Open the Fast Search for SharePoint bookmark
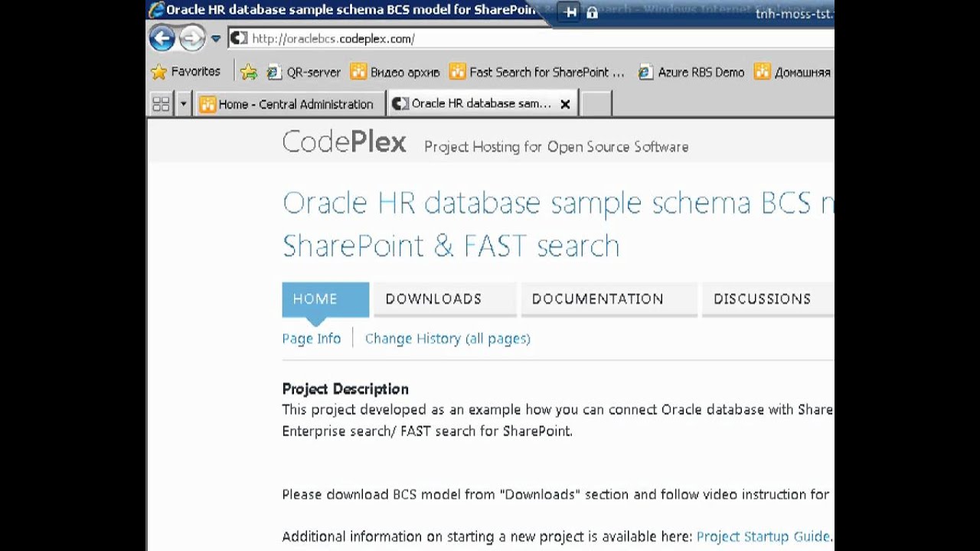 537,72
